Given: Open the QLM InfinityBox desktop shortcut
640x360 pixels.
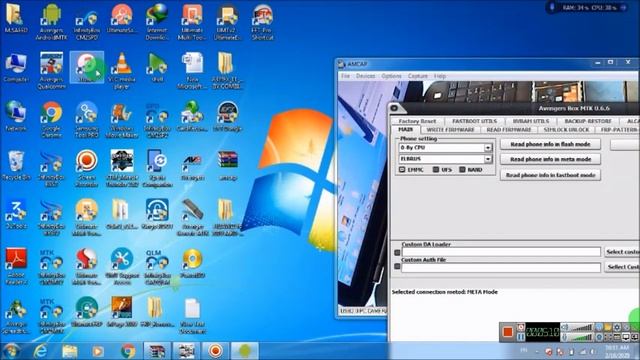Looking at the screenshot, I should coord(157,267).
